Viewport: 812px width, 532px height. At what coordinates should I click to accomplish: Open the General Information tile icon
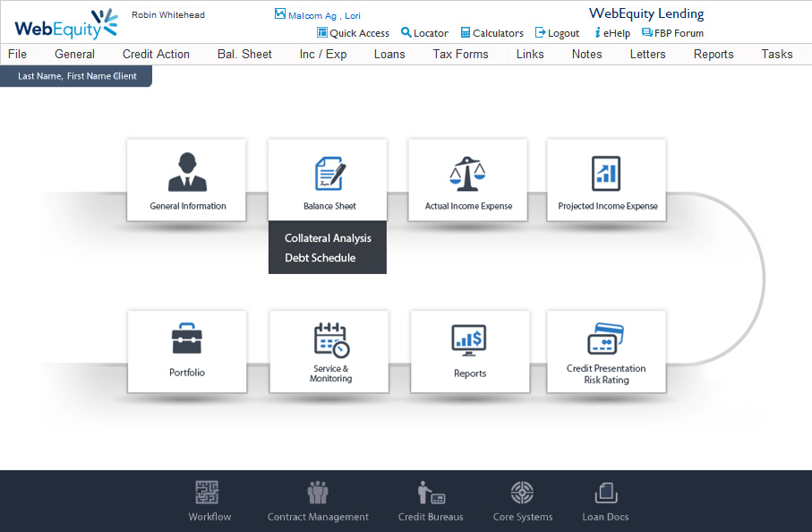coord(187,171)
